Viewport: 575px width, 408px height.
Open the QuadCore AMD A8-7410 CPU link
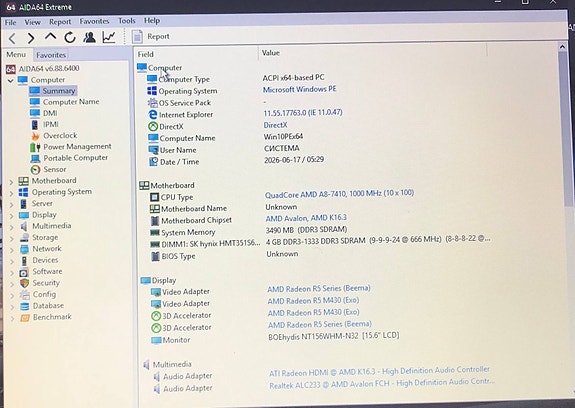[x=339, y=194]
